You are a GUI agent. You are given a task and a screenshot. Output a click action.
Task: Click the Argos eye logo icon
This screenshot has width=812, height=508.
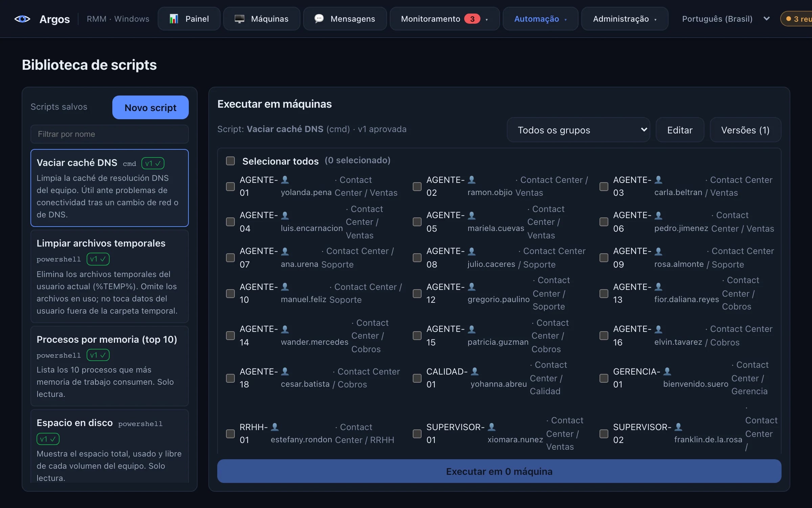coord(22,19)
